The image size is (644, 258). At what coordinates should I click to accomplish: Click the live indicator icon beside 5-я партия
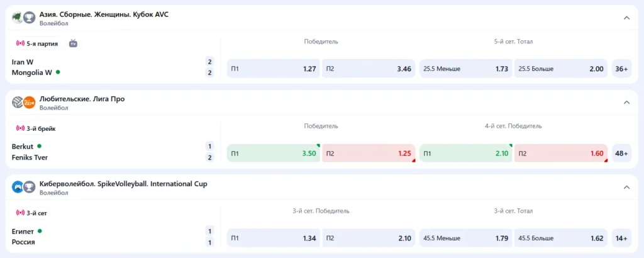click(19, 43)
